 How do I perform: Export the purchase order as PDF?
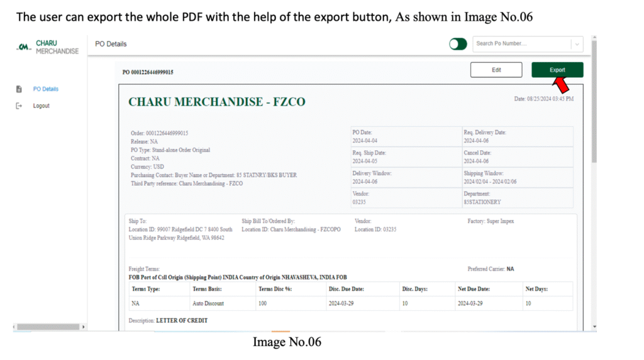click(x=557, y=70)
